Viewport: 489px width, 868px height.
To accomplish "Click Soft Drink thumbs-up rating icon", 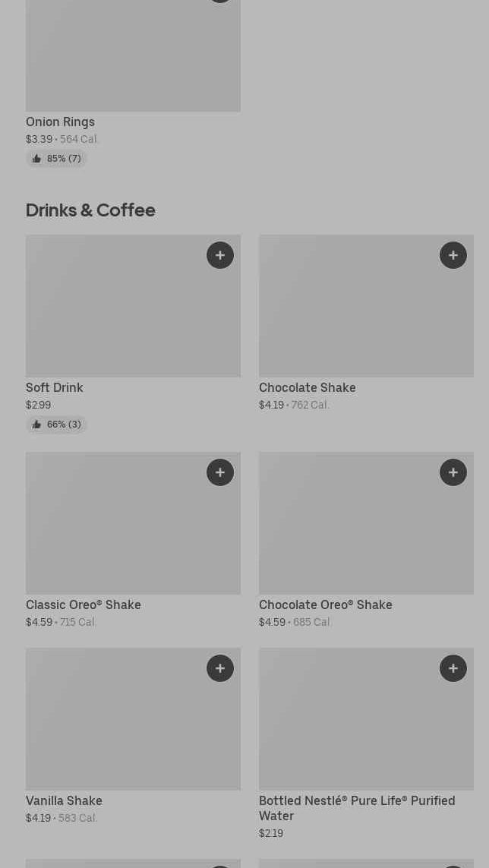I will (x=36, y=425).
